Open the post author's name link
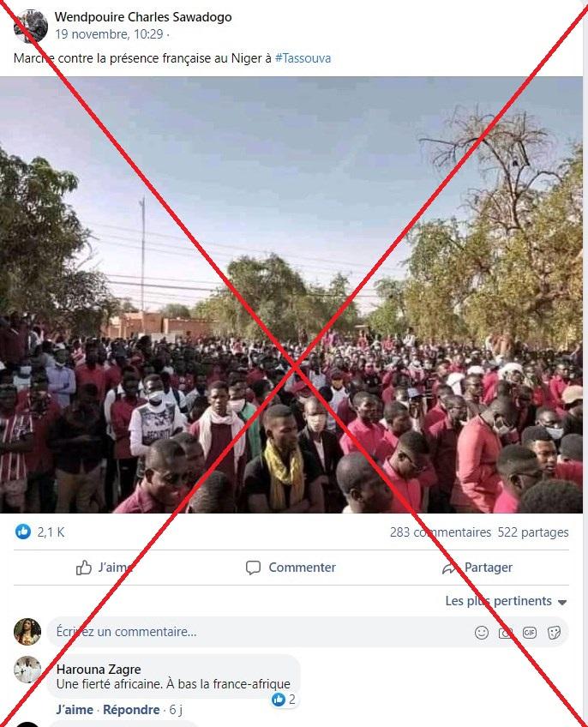Image resolution: width=588 pixels, height=727 pixels. (x=143, y=17)
